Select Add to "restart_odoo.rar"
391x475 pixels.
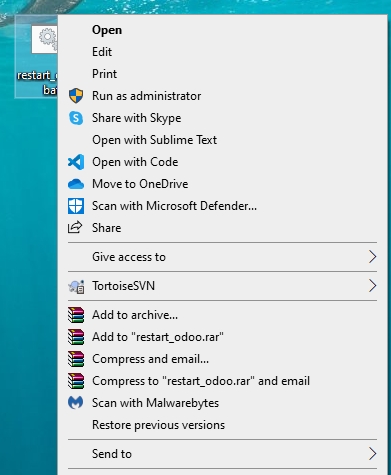click(222, 337)
